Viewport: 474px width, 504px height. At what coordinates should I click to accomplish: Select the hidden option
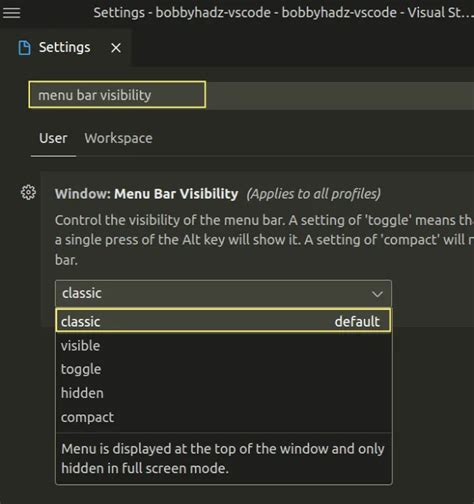223,393
